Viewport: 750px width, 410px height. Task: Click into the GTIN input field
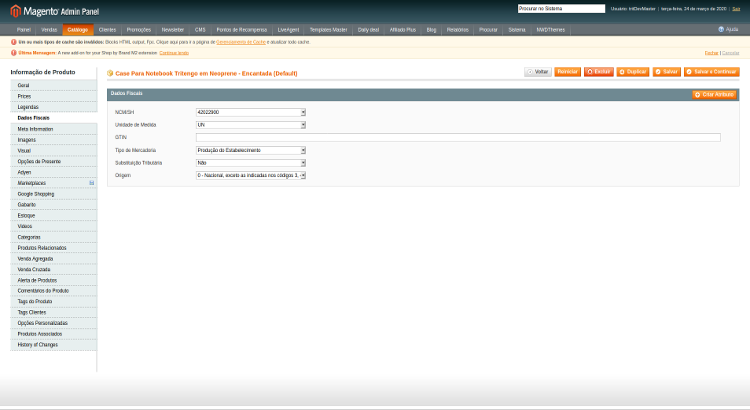(x=458, y=137)
